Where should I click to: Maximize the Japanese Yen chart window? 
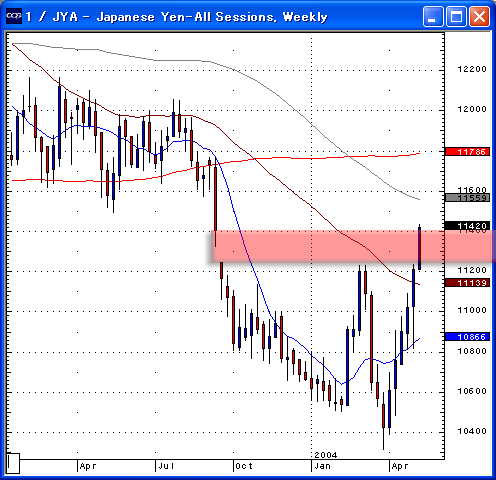(456, 16)
